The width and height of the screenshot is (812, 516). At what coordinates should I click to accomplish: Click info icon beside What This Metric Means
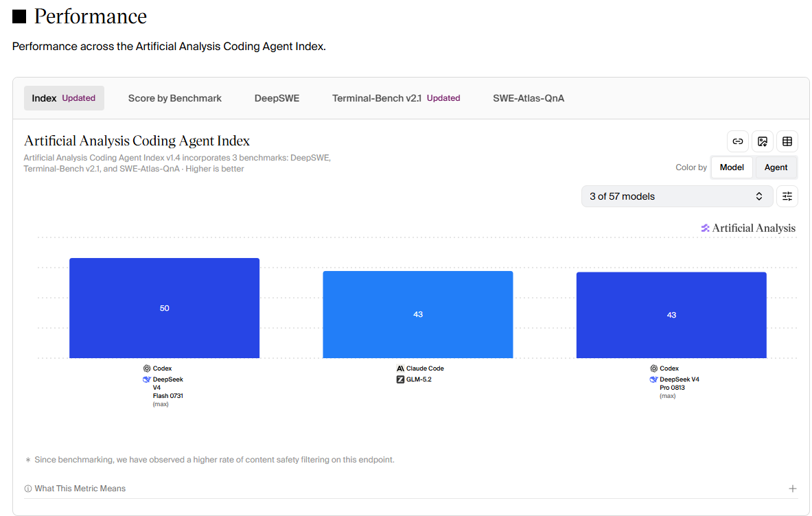click(28, 489)
